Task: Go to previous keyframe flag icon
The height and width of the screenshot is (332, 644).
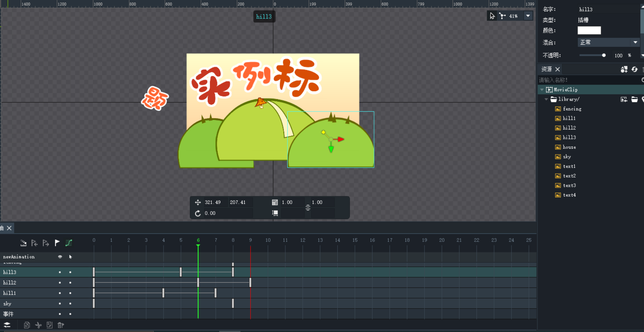Action: pyautogui.click(x=34, y=243)
